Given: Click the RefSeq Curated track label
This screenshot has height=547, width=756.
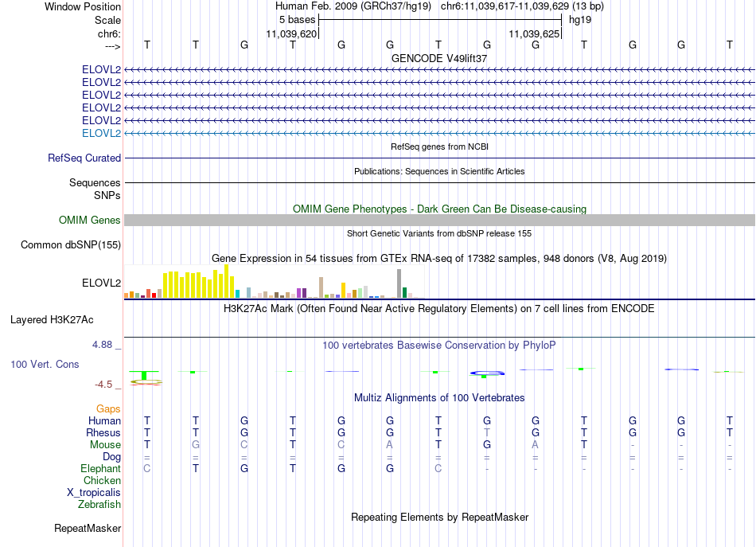Looking at the screenshot, I should click(x=84, y=158).
